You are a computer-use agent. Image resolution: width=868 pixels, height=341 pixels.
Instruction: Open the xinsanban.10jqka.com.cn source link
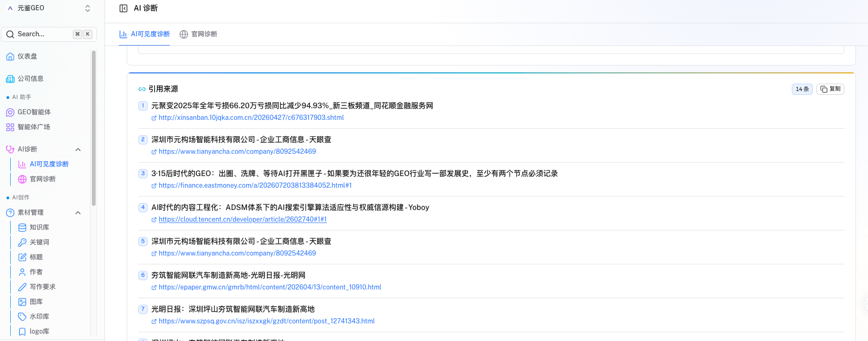click(251, 118)
